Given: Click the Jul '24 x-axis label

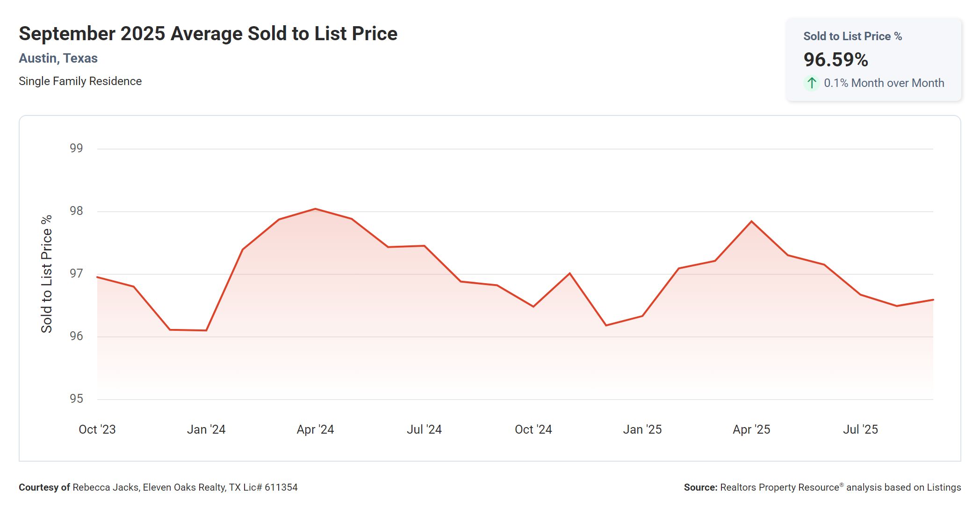Looking at the screenshot, I should pyautogui.click(x=424, y=429).
